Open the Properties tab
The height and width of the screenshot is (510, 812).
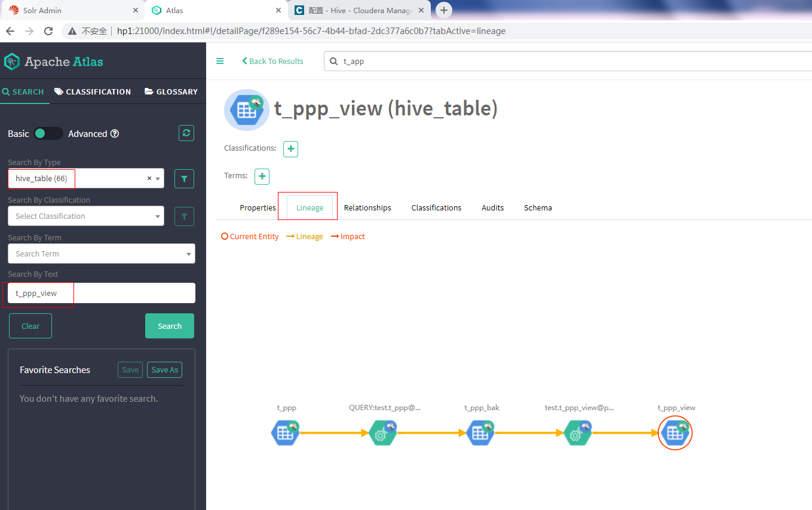pyautogui.click(x=258, y=208)
